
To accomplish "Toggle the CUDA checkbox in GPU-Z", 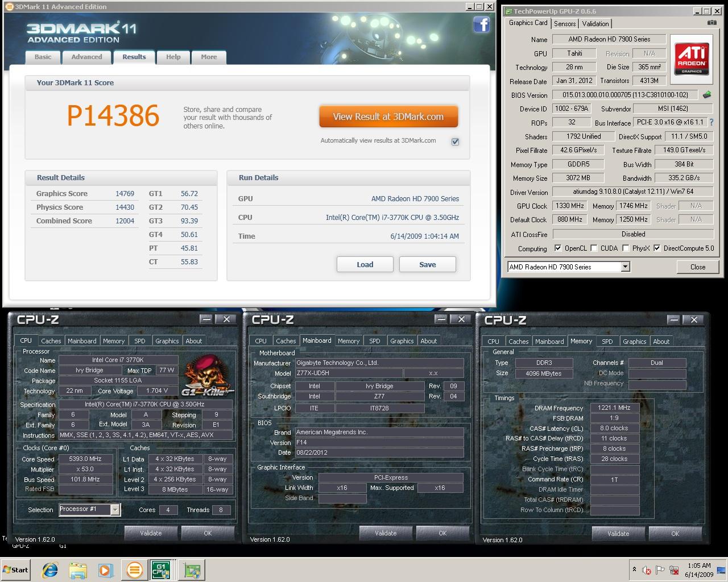I will point(594,248).
